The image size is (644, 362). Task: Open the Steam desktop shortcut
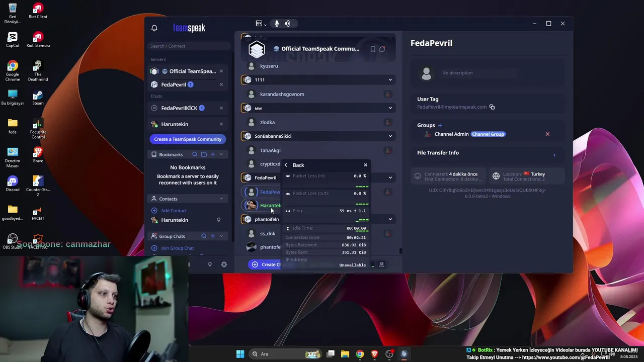point(38,97)
